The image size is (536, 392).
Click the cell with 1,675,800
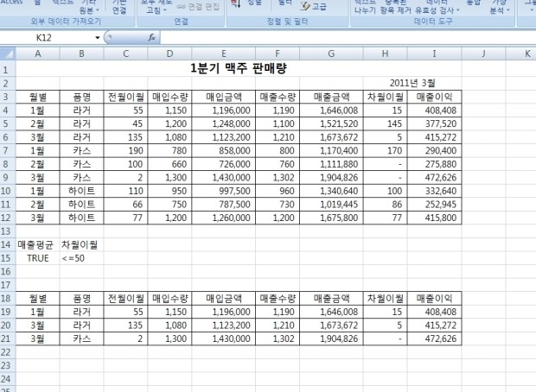[331, 218]
